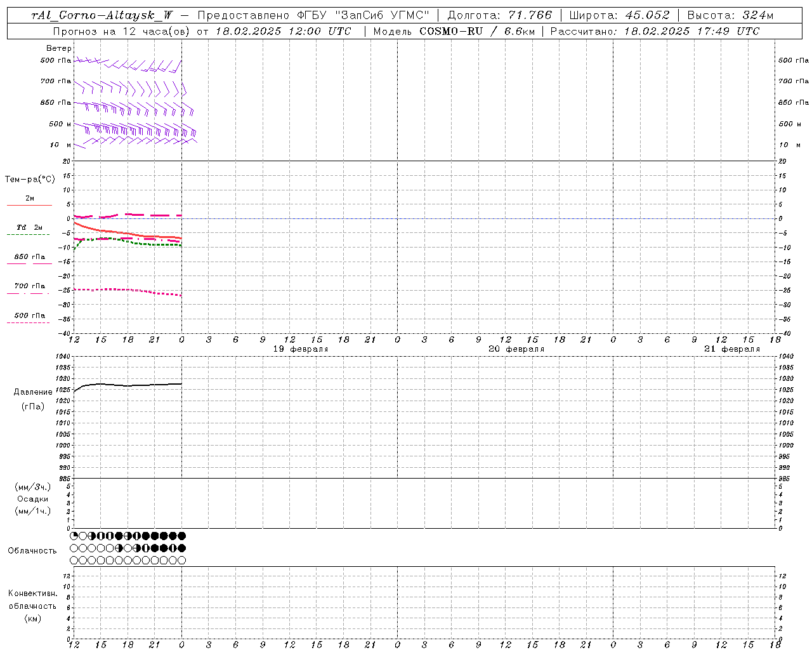This screenshot has width=812, height=650.
Task: Click the Высота: 324м value
Action: point(731,16)
